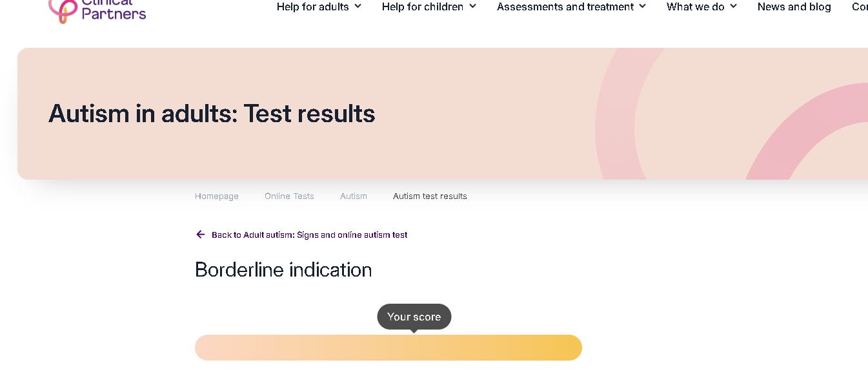Click the Your score tooltip marker

(414, 317)
